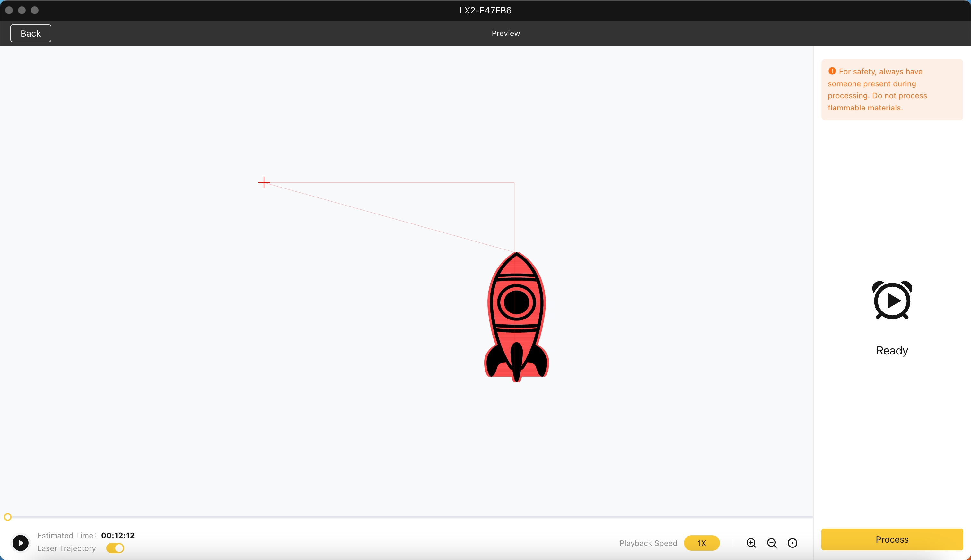Viewport: 971px width, 560px height.
Task: Click the rocket design in the preview
Action: [516, 317]
